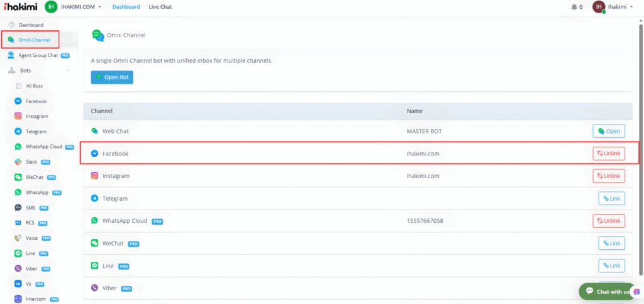
Task: Select Viber in the sidebar
Action: (x=32, y=269)
